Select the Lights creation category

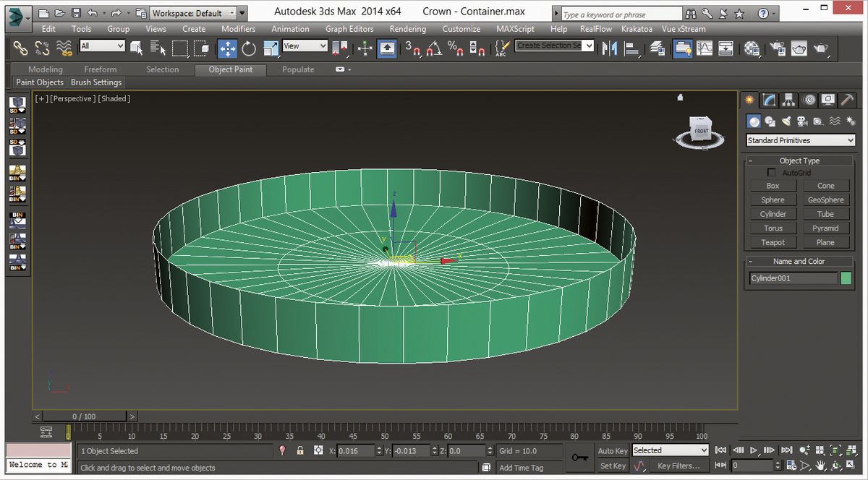click(786, 121)
